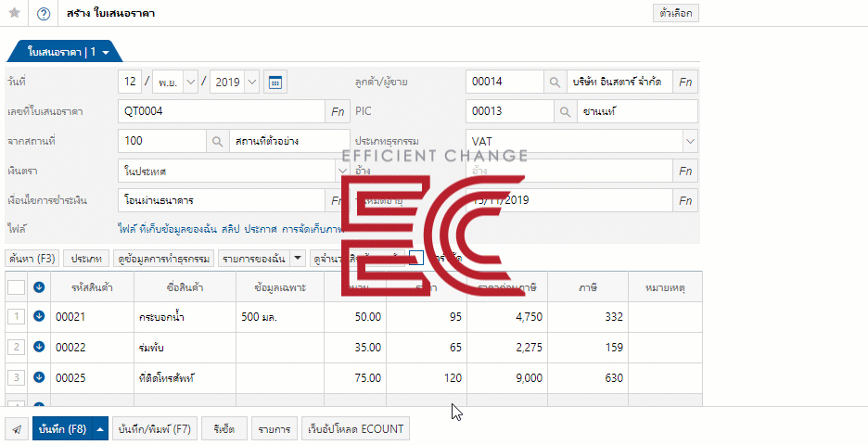Click blue arrow icon on row 00025
Screen dimensions: 868x445
[x=39, y=377]
